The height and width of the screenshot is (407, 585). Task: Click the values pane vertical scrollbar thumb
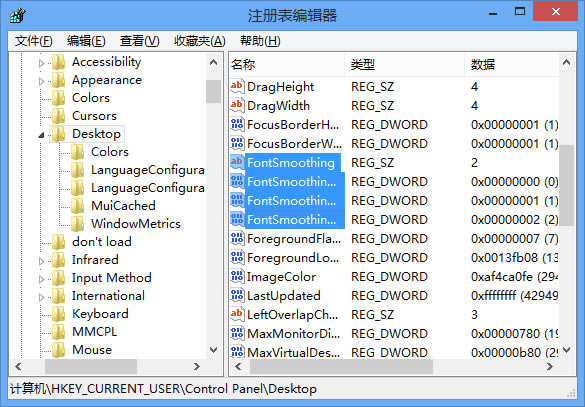click(566, 185)
